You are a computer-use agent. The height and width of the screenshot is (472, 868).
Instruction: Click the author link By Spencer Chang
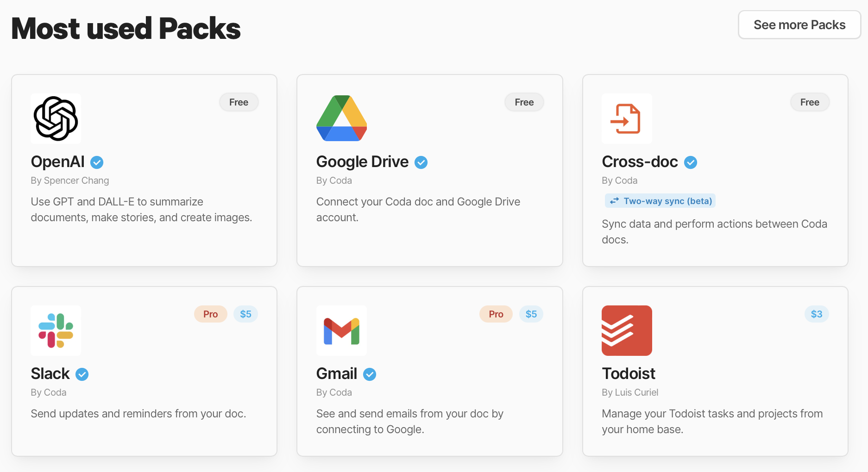69,180
